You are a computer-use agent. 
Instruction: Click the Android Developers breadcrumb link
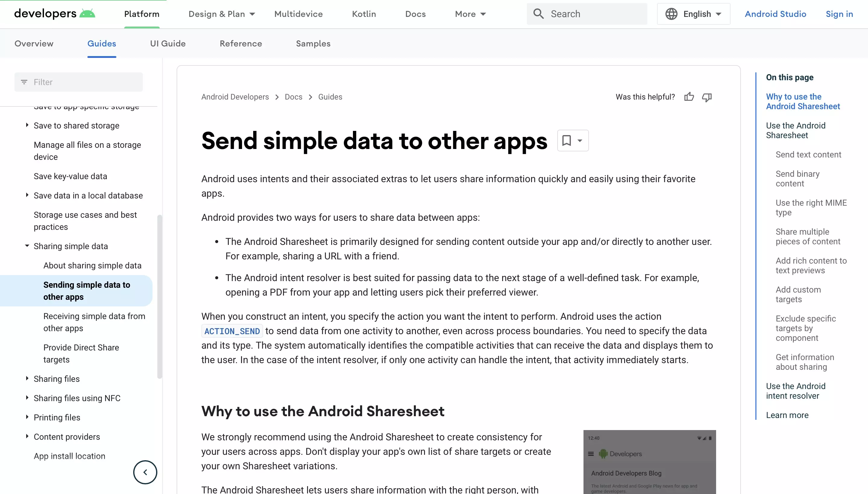tap(235, 97)
